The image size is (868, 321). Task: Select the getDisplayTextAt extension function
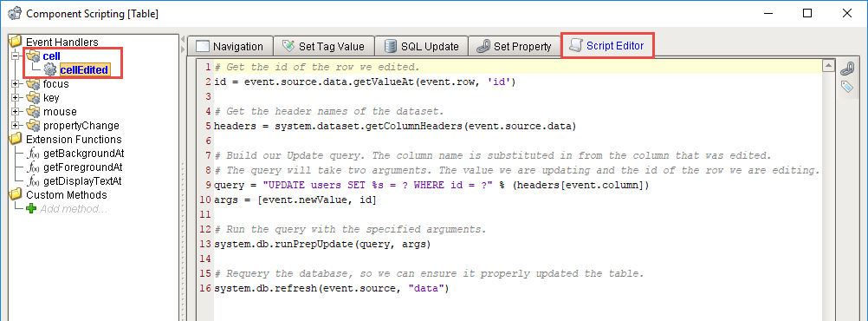[x=82, y=181]
